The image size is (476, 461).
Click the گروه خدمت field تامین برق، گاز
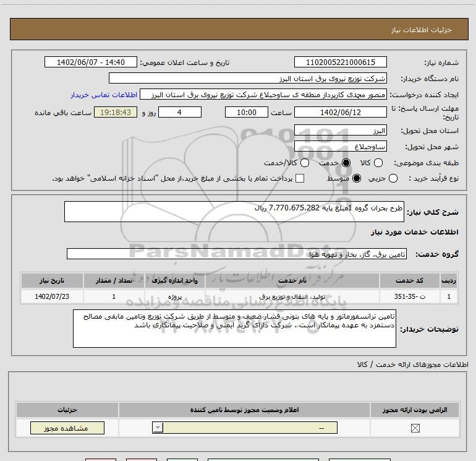click(x=237, y=254)
